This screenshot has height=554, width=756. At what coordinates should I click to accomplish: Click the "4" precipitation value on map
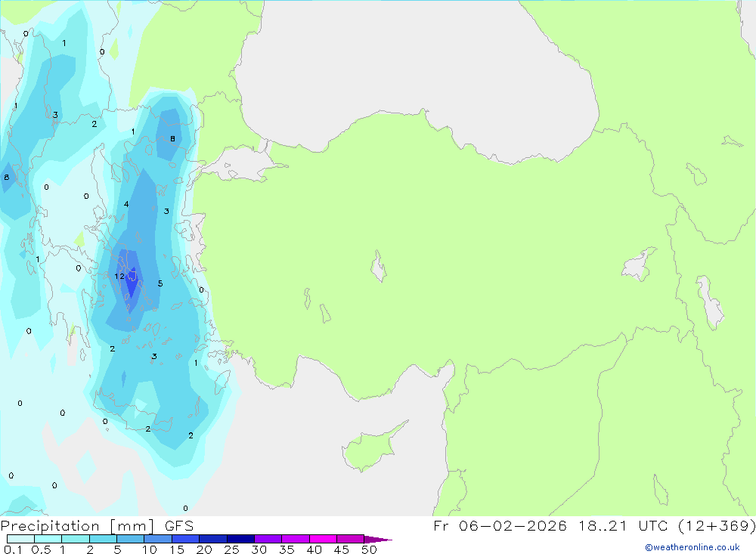[x=126, y=204]
